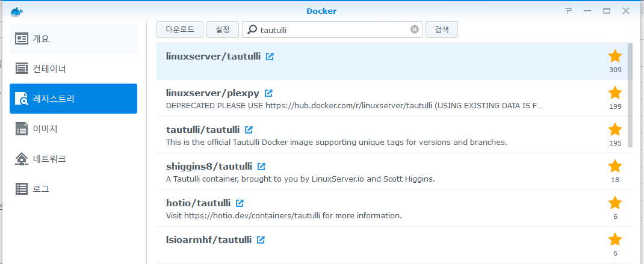The image size is (644, 264).
Task: Click the 레지스트리 registry sidebar icon
Action: click(x=21, y=99)
